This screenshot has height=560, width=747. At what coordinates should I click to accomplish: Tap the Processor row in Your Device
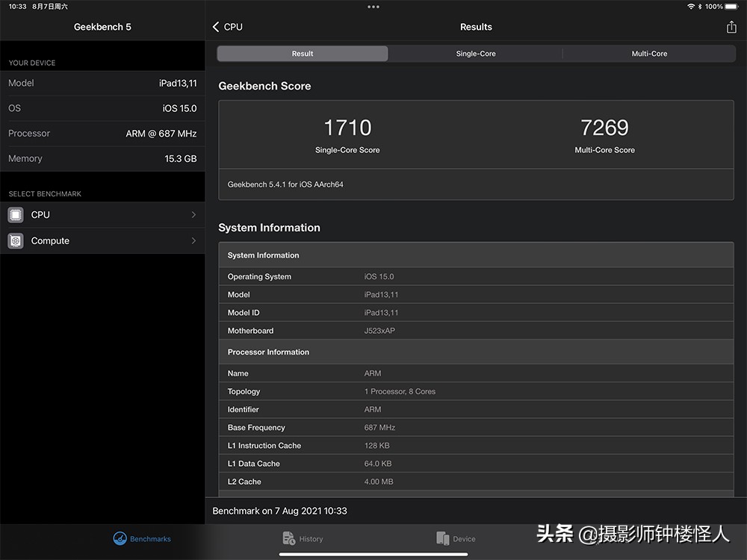coord(102,134)
